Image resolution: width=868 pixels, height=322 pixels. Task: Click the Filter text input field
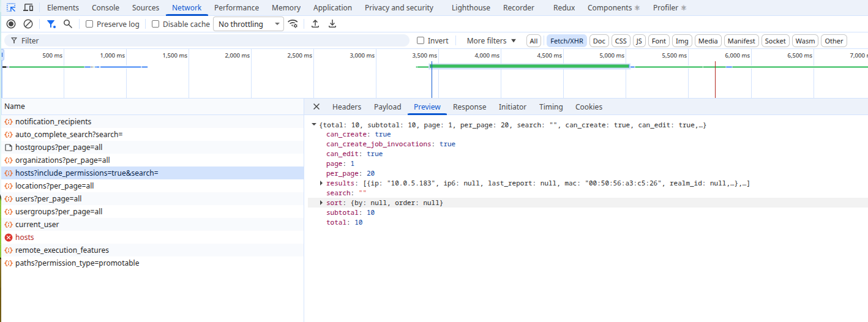pos(208,41)
